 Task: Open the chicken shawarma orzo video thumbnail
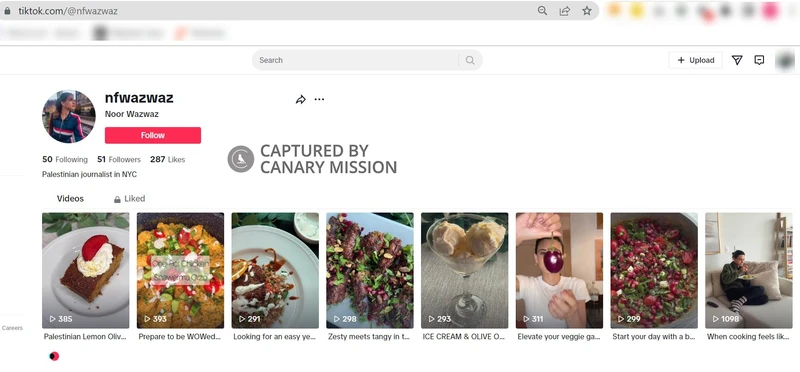coord(180,270)
